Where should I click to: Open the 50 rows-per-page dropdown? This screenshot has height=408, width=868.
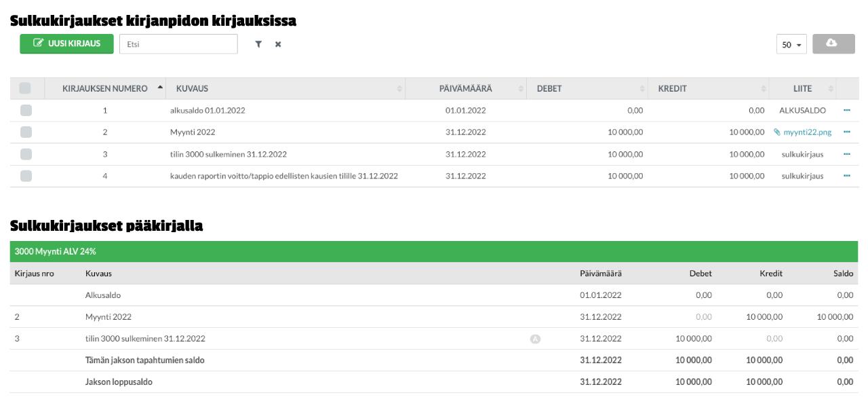tap(791, 44)
